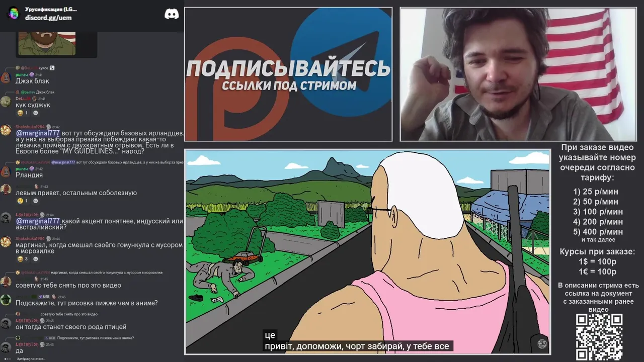644x362 pixels.
Task: Jump to reply preview above 'он тогда станет'
Action: pyautogui.click(x=56, y=314)
